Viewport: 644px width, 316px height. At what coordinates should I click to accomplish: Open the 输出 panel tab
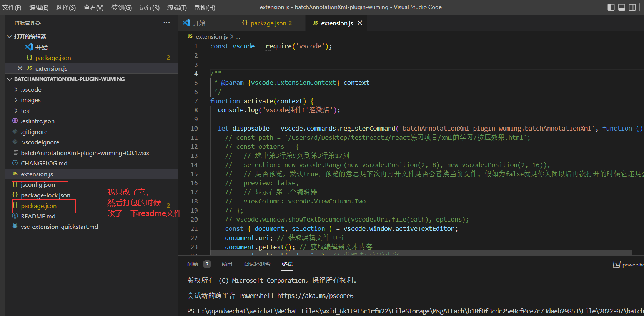[x=227, y=264]
